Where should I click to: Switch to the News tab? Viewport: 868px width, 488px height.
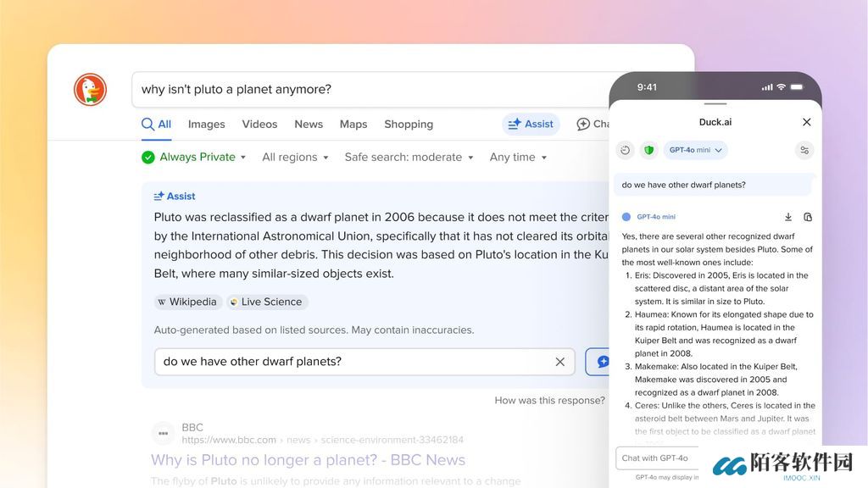(309, 124)
